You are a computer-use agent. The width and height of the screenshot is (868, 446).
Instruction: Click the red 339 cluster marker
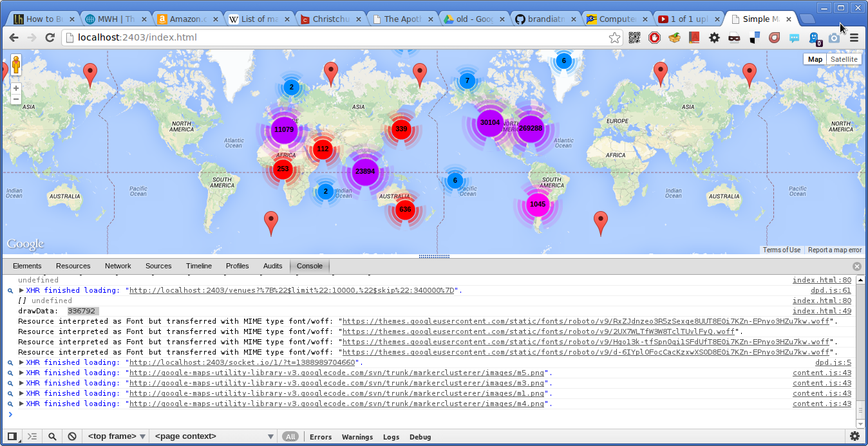[x=401, y=129]
